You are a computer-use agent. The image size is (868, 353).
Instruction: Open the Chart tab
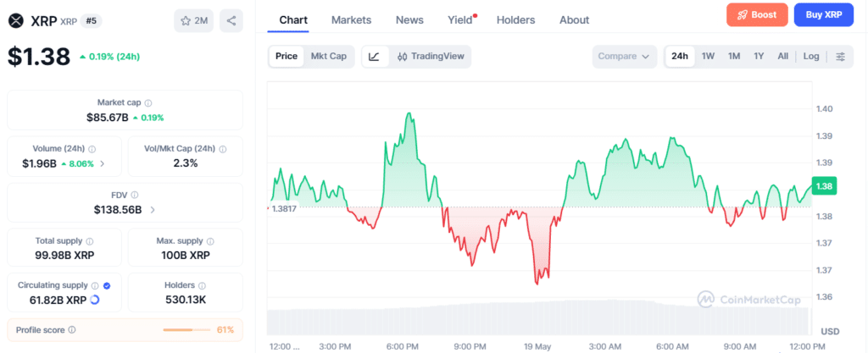click(x=293, y=20)
